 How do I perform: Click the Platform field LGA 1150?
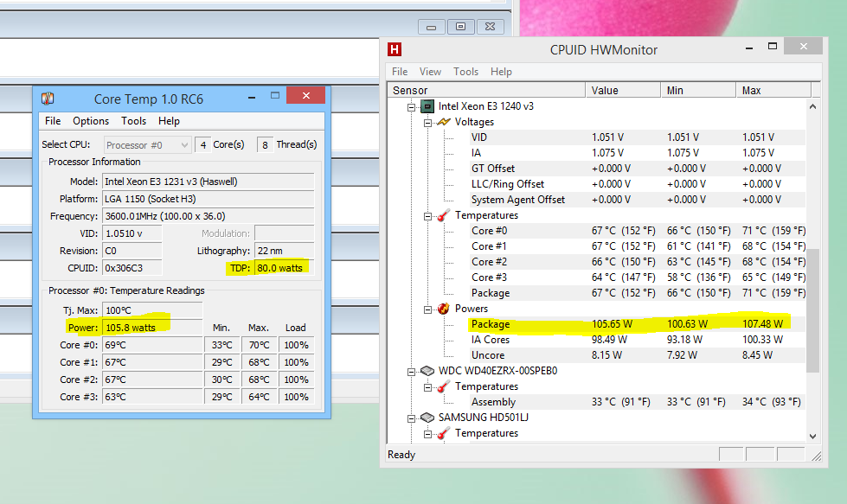(x=208, y=199)
